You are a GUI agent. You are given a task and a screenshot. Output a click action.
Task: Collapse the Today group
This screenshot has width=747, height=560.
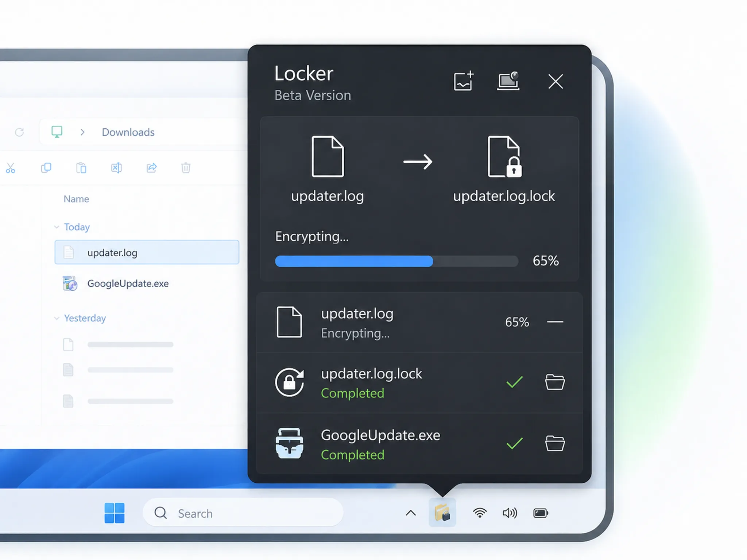tap(57, 227)
